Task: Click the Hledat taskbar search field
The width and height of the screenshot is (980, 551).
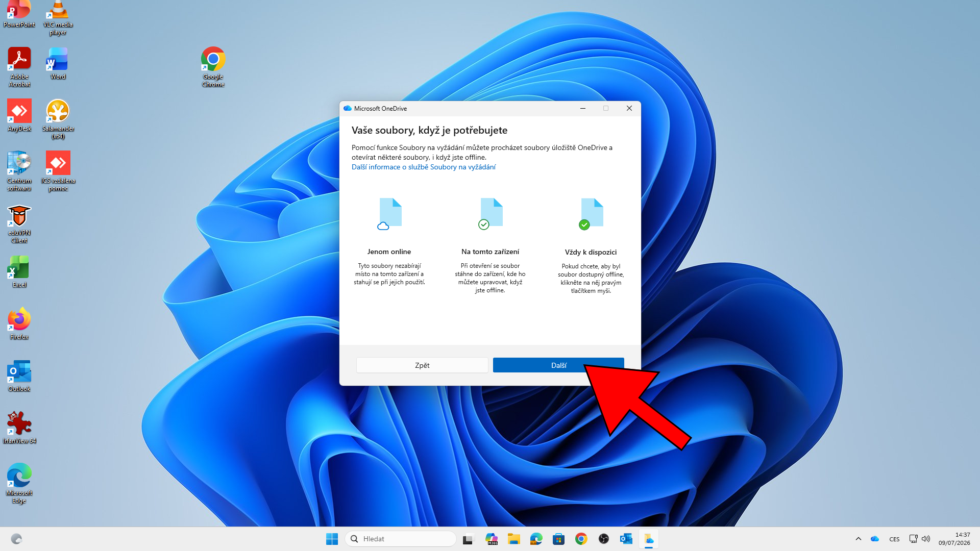Action: pos(401,539)
